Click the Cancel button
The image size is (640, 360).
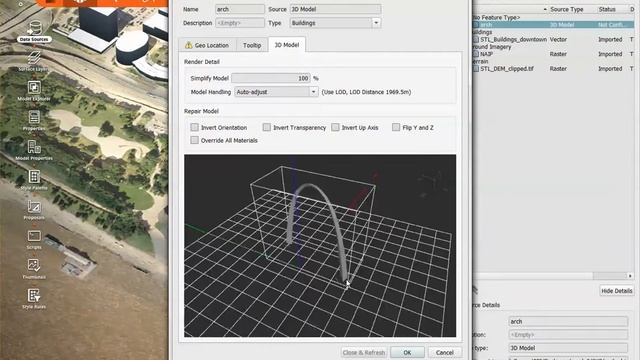pos(444,352)
